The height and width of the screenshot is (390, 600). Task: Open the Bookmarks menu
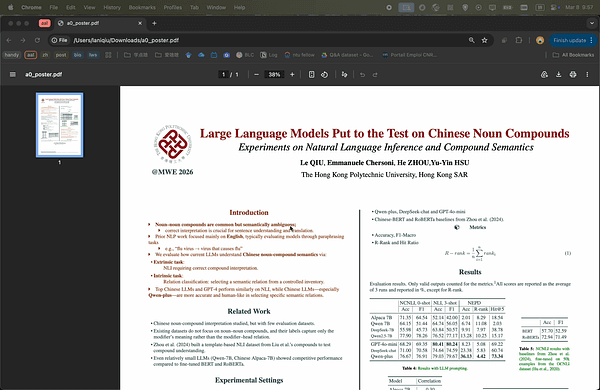(x=142, y=7)
